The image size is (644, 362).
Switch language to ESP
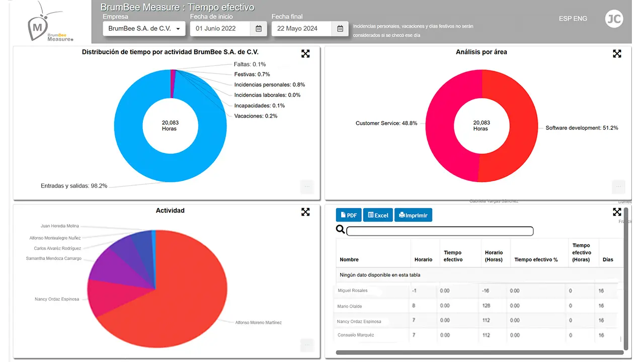point(565,19)
